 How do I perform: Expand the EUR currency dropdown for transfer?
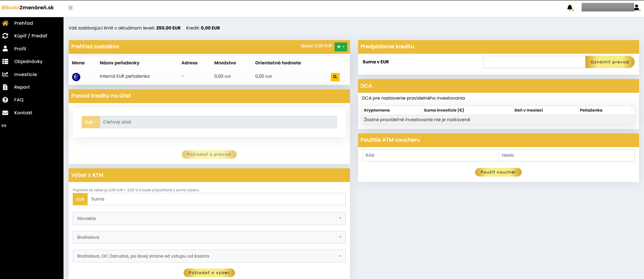click(x=91, y=122)
